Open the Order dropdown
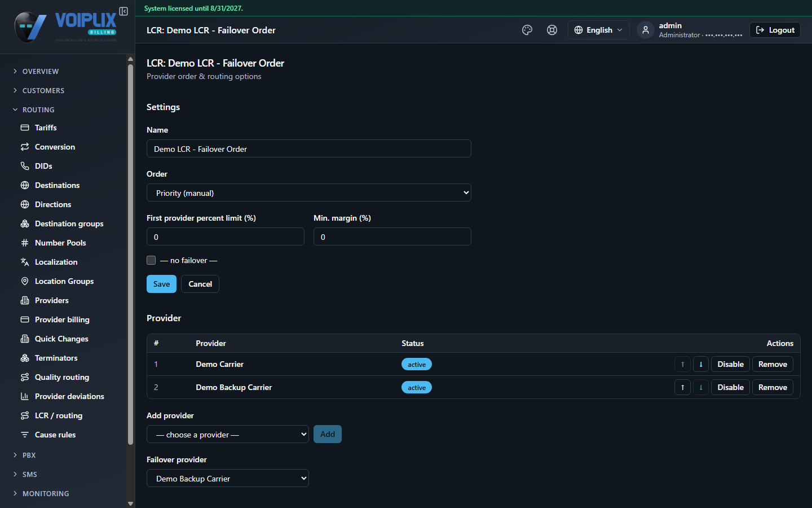This screenshot has width=812, height=508. tap(309, 192)
